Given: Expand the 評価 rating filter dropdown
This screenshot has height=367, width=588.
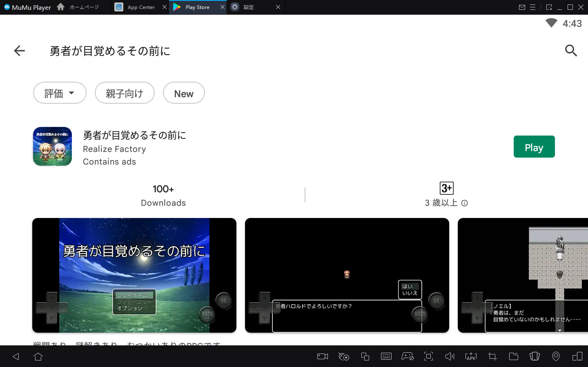Looking at the screenshot, I should click(x=60, y=93).
